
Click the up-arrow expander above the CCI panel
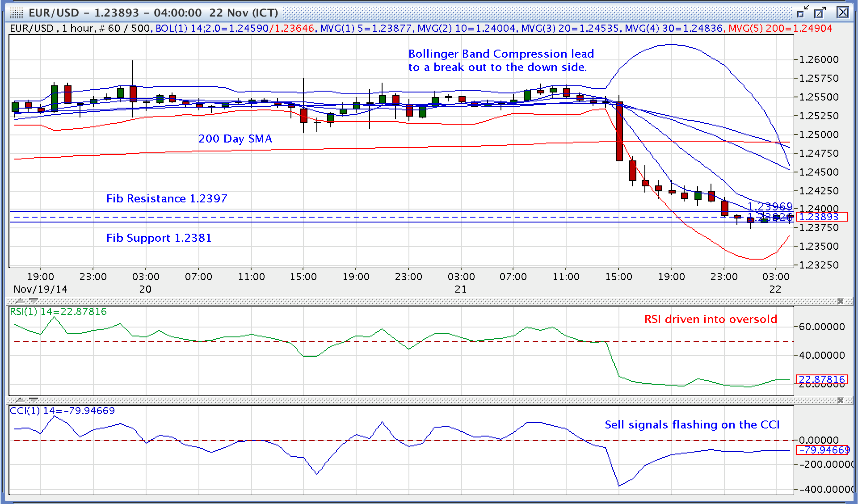click(20, 400)
